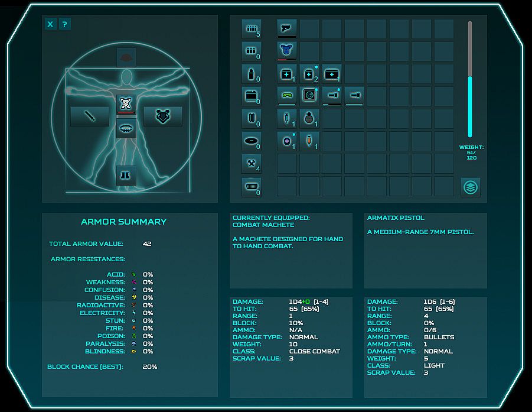The image size is (532, 412).
Task: Click the ARMOR RESISTANCES label
Action: pyautogui.click(x=87, y=259)
